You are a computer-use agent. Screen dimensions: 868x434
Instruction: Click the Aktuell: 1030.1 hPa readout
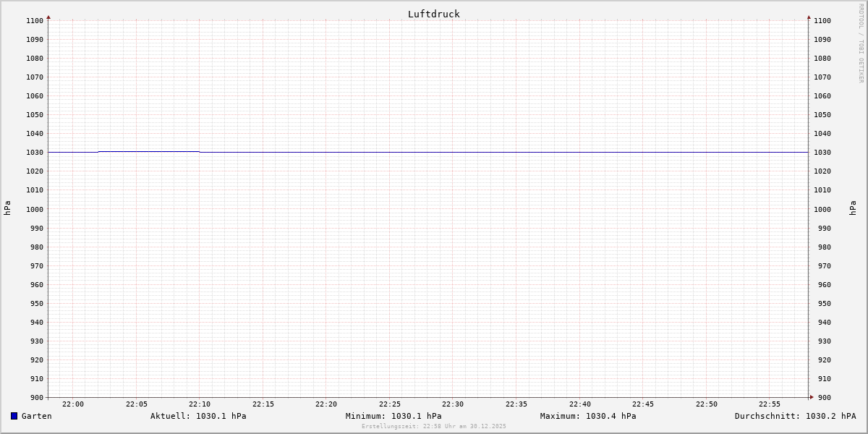coord(198,416)
